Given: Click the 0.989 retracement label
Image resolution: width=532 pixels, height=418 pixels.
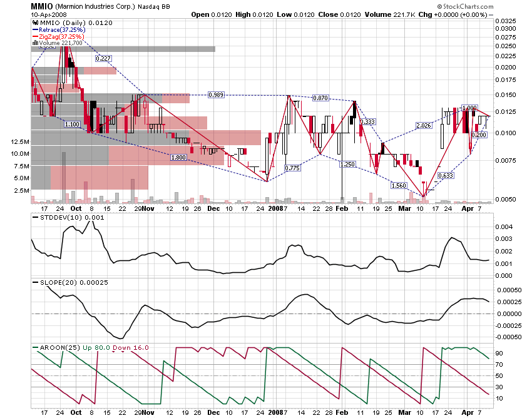Looking at the screenshot, I should click(216, 94).
